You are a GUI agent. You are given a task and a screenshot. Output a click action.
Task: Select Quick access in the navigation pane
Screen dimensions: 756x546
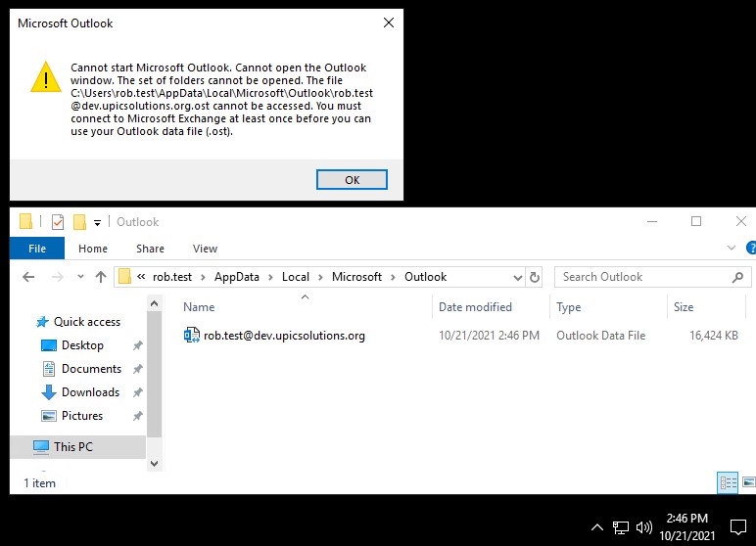click(87, 322)
